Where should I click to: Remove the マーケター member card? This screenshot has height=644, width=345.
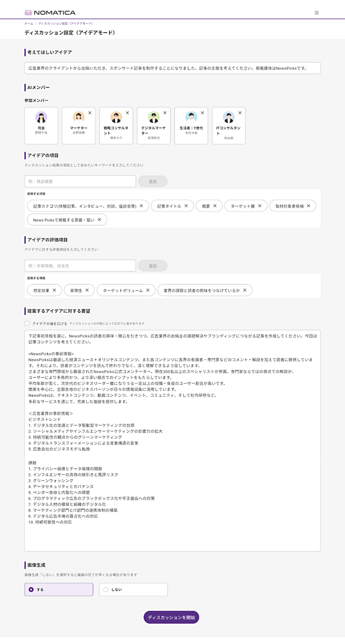click(x=90, y=113)
